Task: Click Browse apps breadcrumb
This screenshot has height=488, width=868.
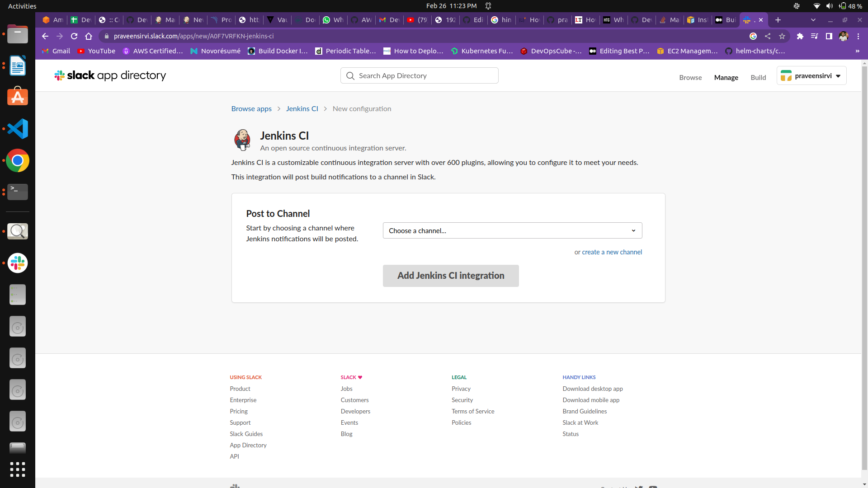Action: point(251,108)
